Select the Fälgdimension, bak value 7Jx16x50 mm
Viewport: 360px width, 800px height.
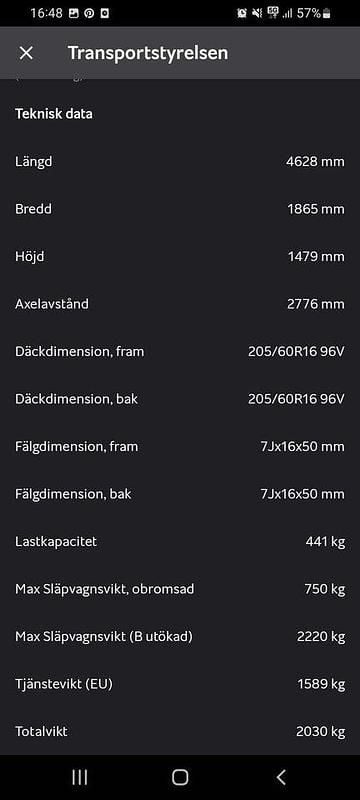[x=302, y=494]
